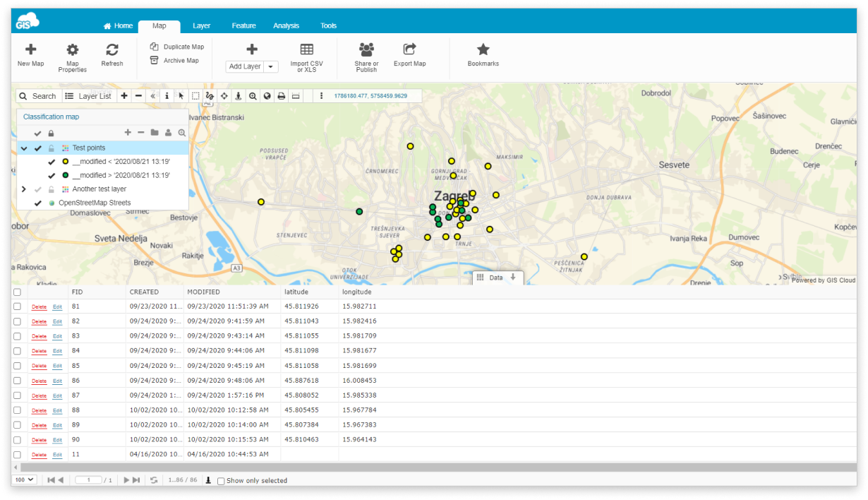
Task: Activate the Print map tool
Action: [281, 95]
